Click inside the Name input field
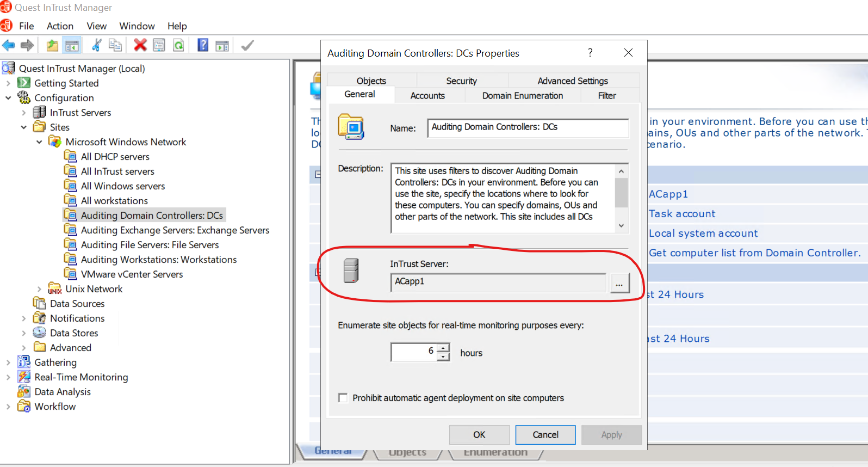 pos(528,127)
